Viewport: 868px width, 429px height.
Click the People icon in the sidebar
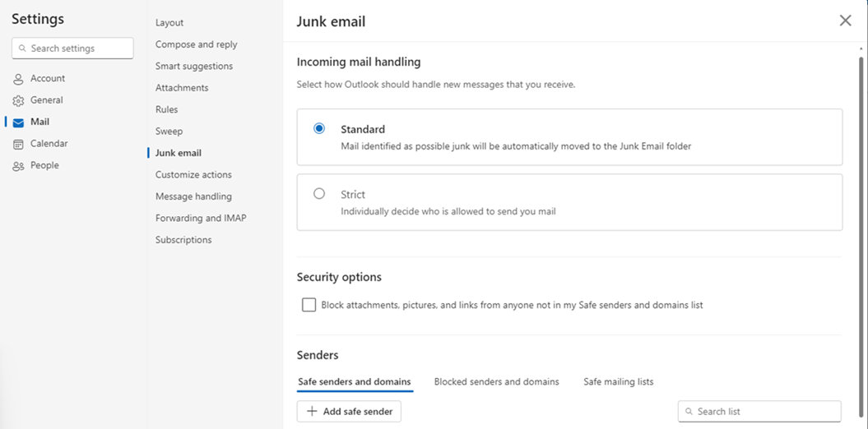coord(18,166)
